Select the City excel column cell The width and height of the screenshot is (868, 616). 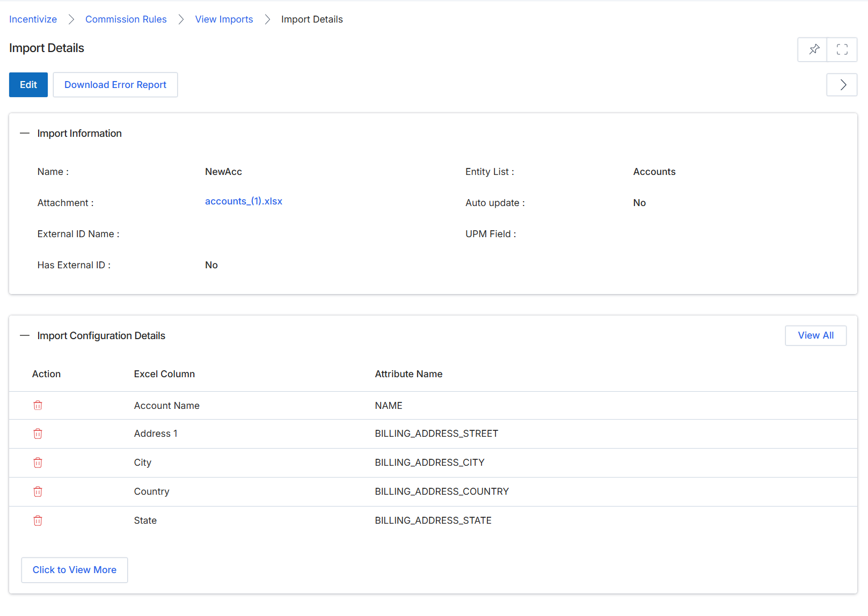pyautogui.click(x=143, y=463)
